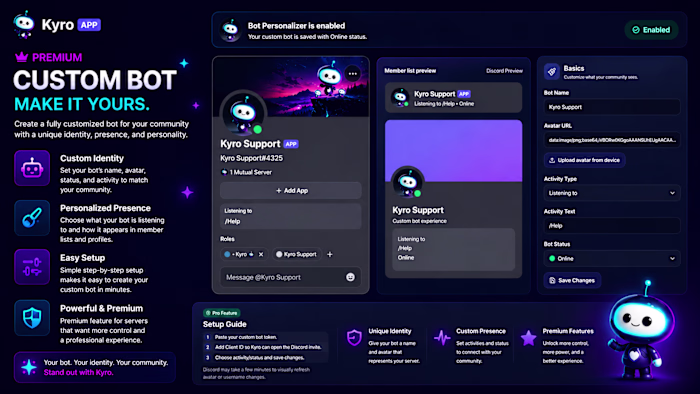The height and width of the screenshot is (394, 700).
Task: Click the Premium Features star icon
Action: coord(529,338)
